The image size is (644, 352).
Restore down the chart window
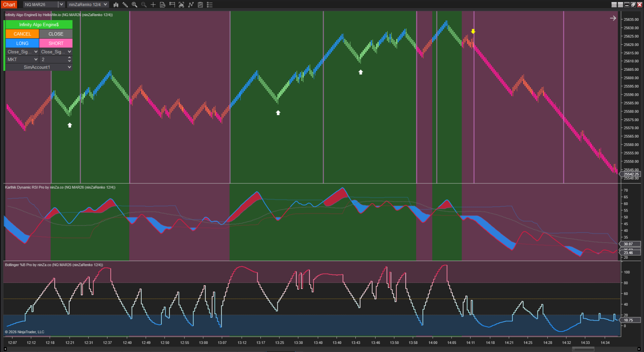pyautogui.click(x=633, y=5)
